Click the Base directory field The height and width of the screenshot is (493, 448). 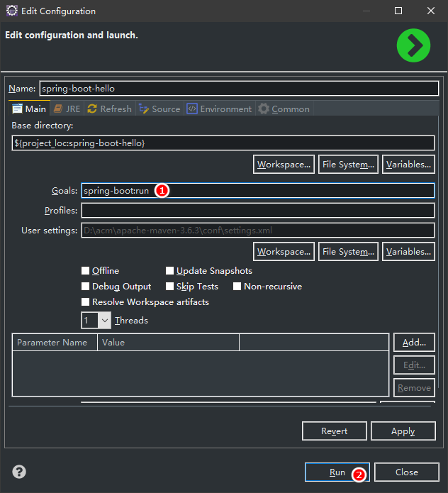[x=223, y=143]
